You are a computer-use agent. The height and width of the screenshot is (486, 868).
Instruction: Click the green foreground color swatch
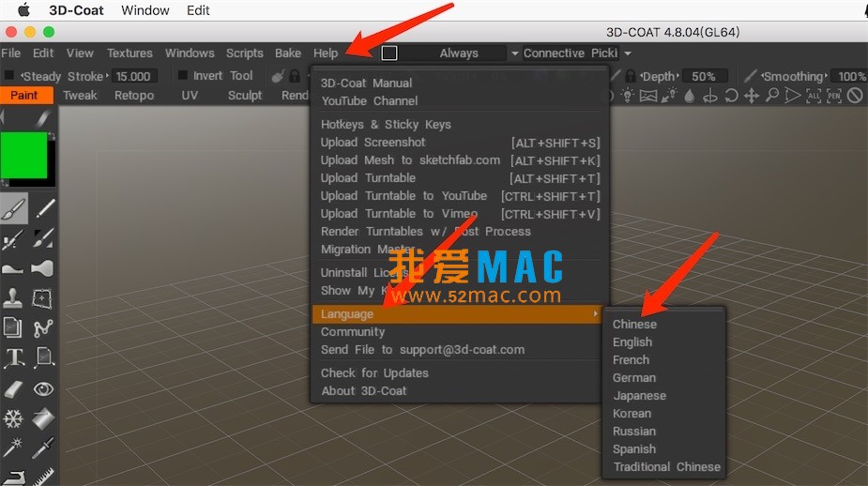click(23, 155)
